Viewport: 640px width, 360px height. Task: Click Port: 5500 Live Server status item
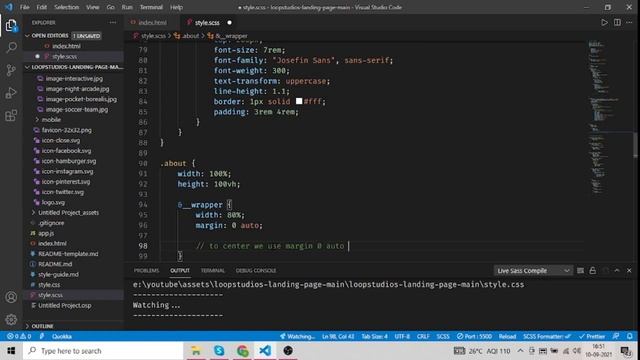tap(474, 336)
